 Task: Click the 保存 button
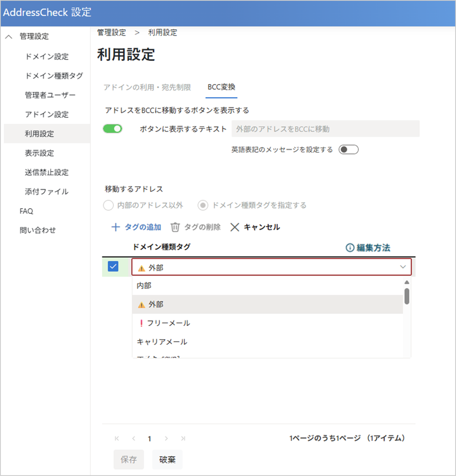pyautogui.click(x=128, y=460)
